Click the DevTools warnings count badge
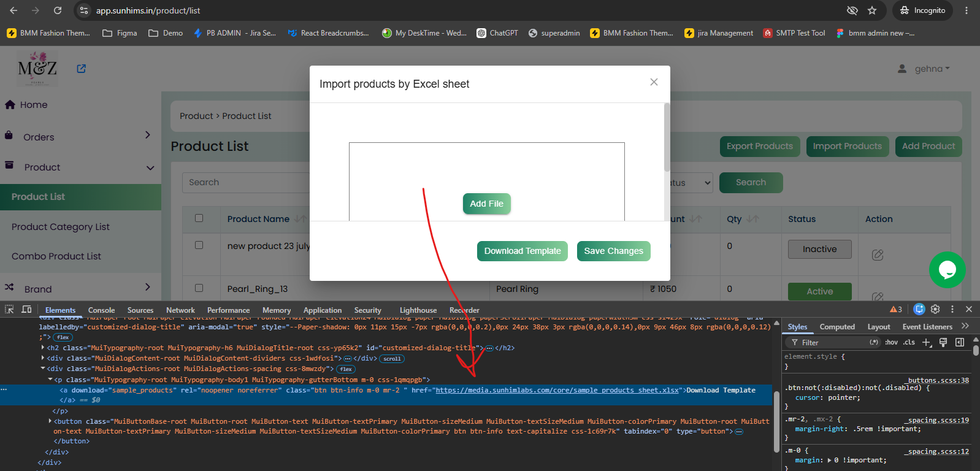 [x=896, y=309]
